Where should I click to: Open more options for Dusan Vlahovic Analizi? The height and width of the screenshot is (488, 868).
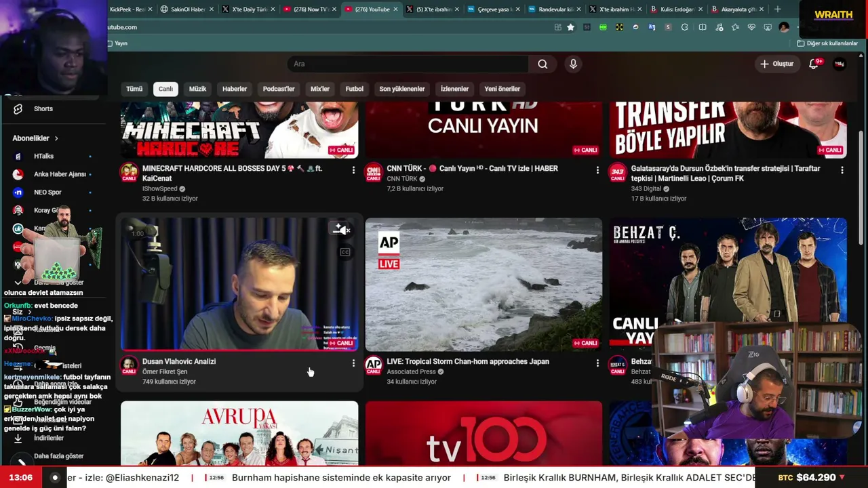(353, 363)
